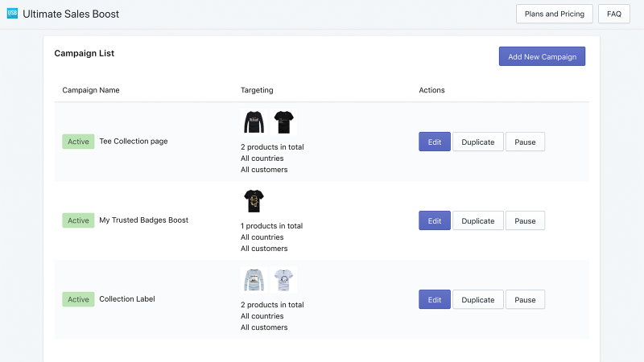Duplicate My Trusted Badges Boost campaign
Viewport: 644px width, 362px height.
(478, 220)
